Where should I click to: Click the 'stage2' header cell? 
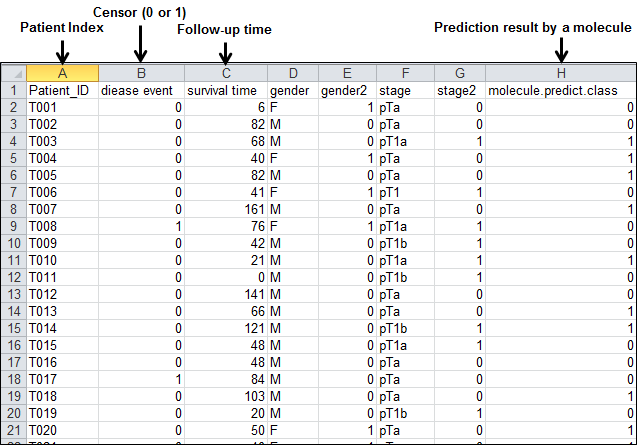tap(460, 90)
